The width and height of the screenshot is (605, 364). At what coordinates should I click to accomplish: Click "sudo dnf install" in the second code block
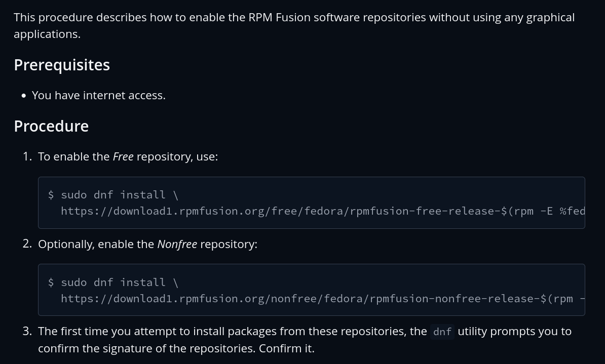113,282
